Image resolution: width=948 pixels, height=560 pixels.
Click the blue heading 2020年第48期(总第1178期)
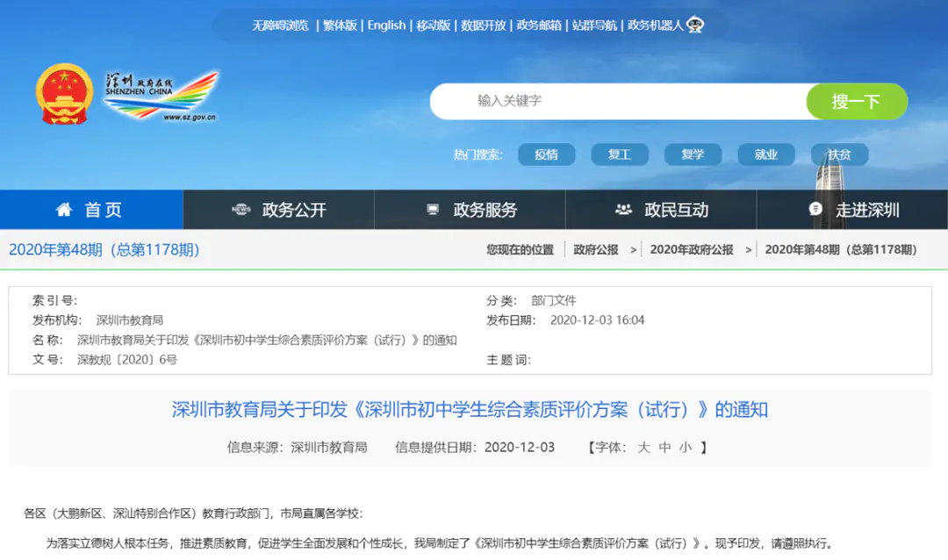click(104, 250)
